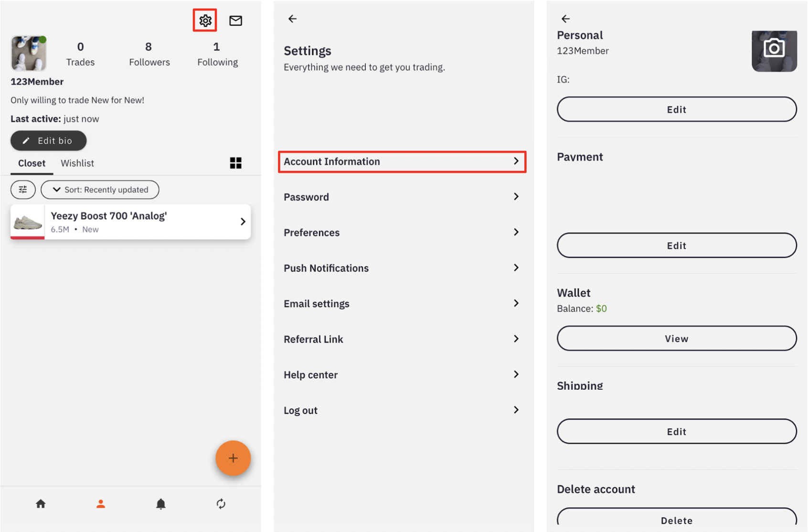Open the notifications bell icon
Image resolution: width=808 pixels, height=532 pixels.
pyautogui.click(x=161, y=504)
